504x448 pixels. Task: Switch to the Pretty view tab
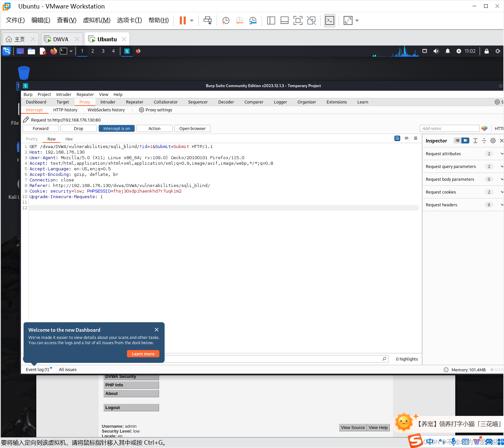[32, 139]
